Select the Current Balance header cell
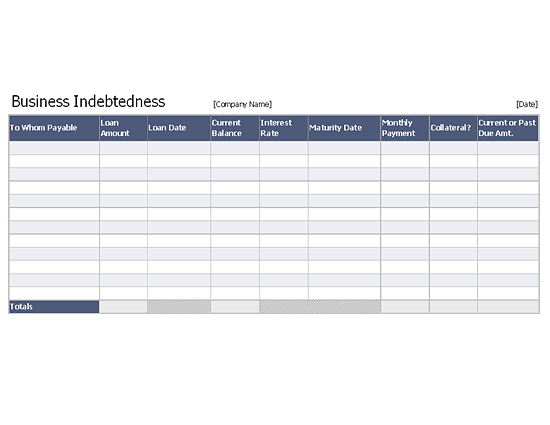The height and width of the screenshot is (425, 550). [235, 128]
